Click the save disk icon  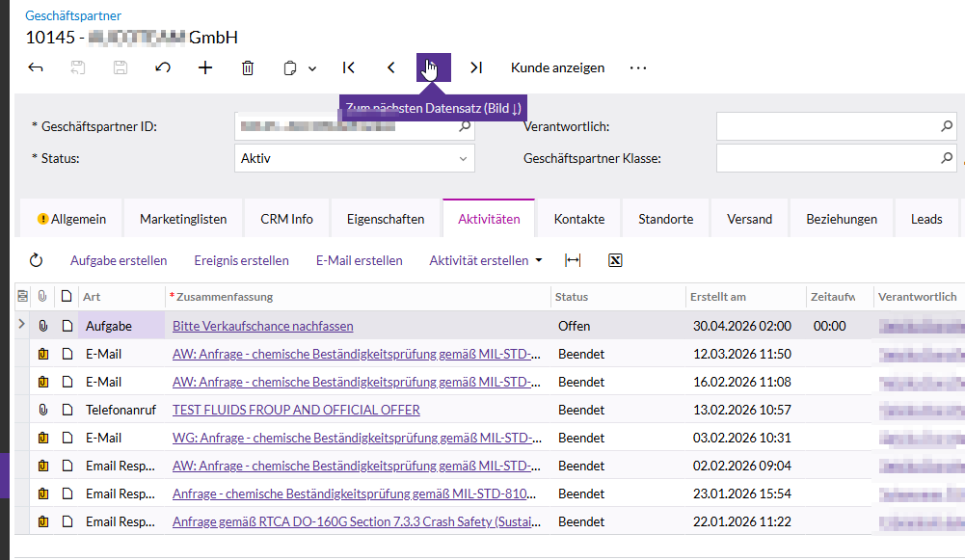(x=121, y=67)
